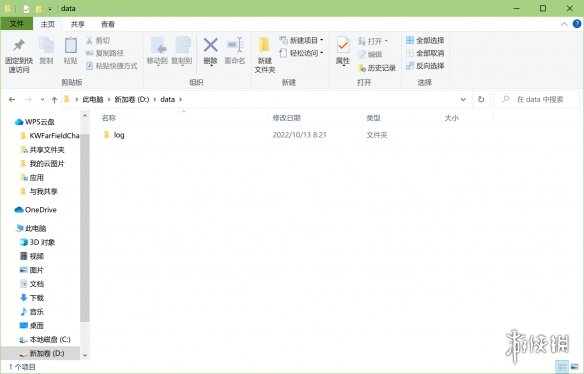Sort by the 修改日期 column header

286,118
